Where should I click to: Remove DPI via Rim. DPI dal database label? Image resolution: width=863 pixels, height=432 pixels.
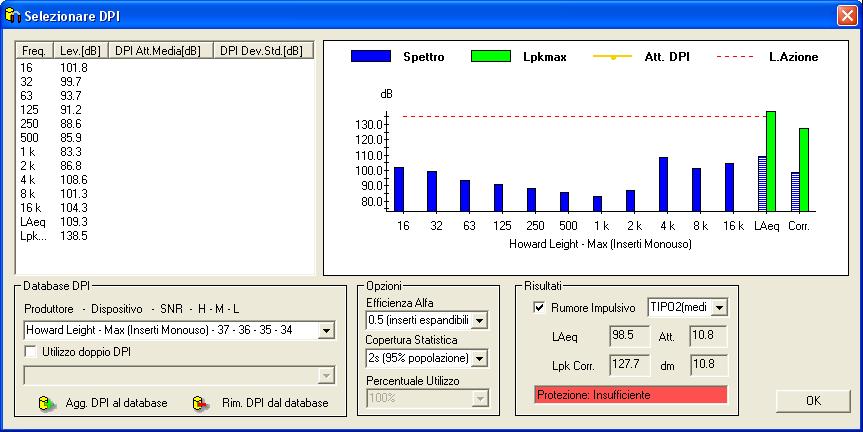275,403
